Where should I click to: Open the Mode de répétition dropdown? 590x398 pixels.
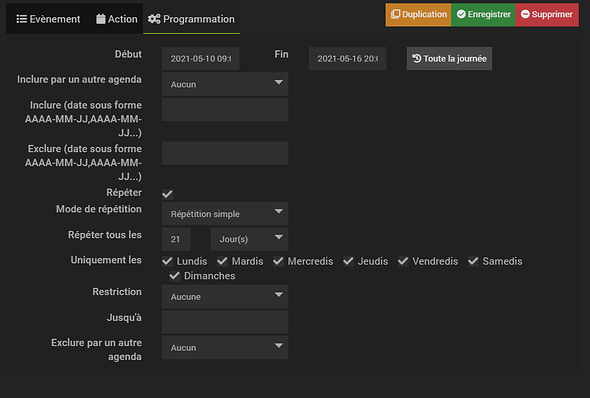tap(225, 214)
